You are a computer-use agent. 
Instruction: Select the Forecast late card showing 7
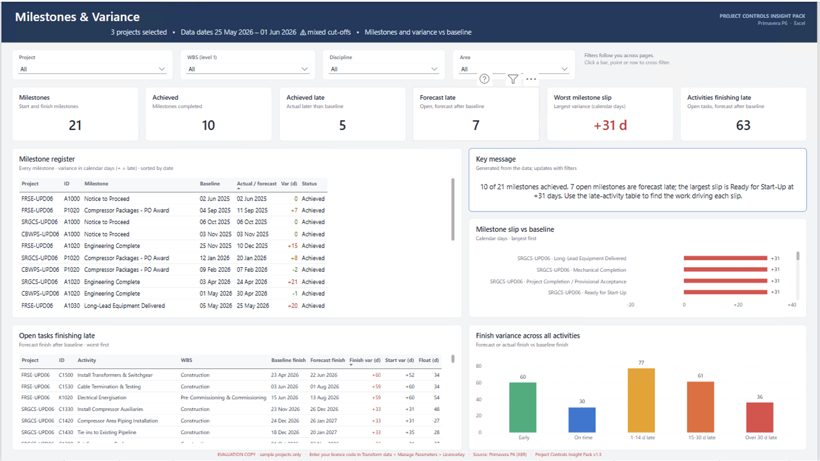click(x=476, y=114)
